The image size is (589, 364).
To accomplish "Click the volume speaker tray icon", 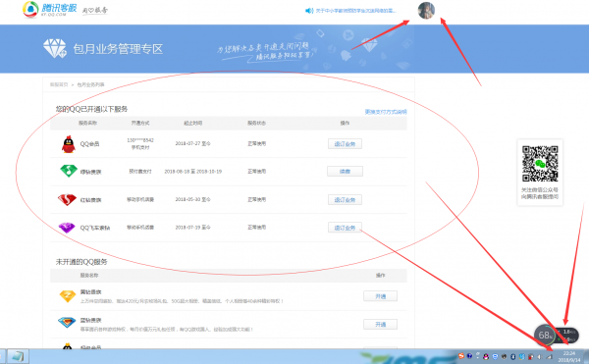I will click(x=540, y=357).
